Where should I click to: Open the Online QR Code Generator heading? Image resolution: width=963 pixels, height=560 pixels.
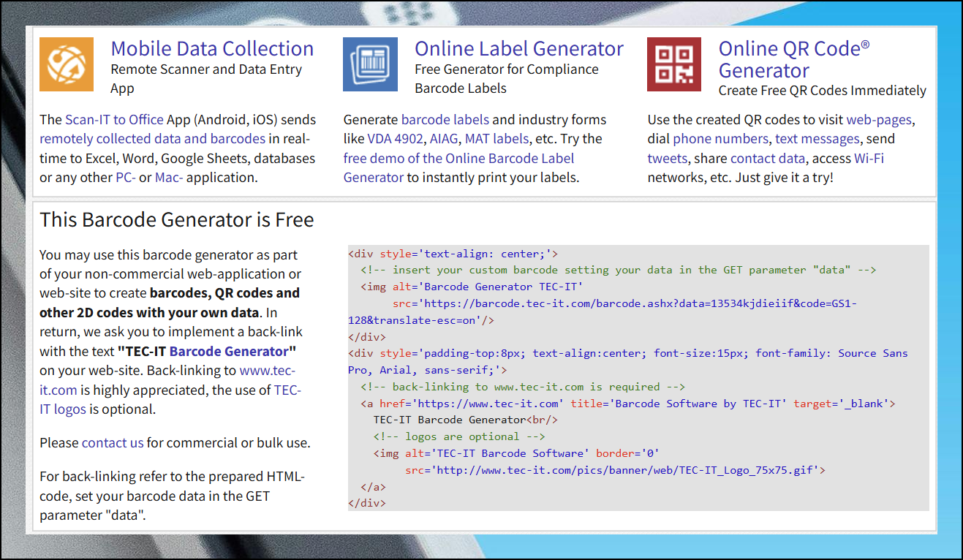(794, 59)
